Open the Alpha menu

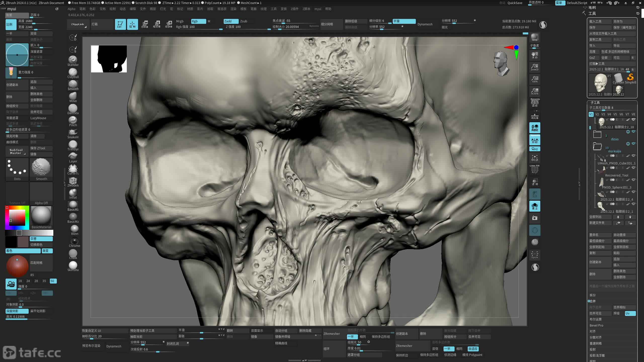[71, 9]
